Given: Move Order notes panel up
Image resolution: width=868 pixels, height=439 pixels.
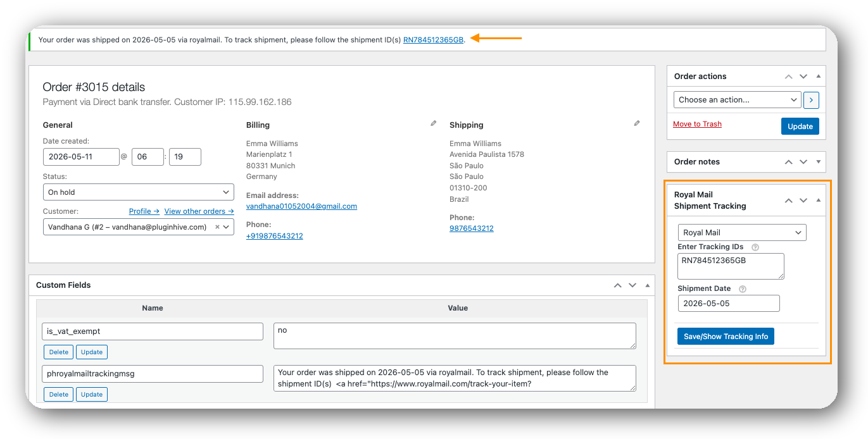Looking at the screenshot, I should click(x=788, y=162).
